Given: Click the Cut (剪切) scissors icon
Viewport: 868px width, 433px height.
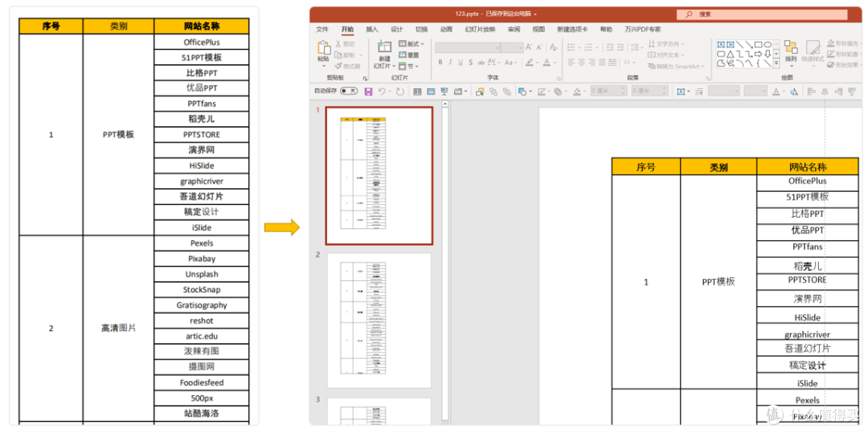Looking at the screenshot, I should click(x=339, y=43).
